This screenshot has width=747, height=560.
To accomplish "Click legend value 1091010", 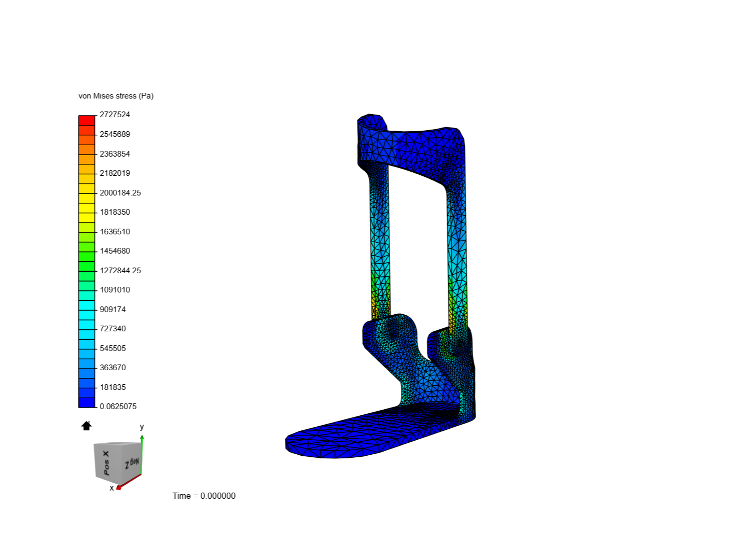I will tap(115, 290).
